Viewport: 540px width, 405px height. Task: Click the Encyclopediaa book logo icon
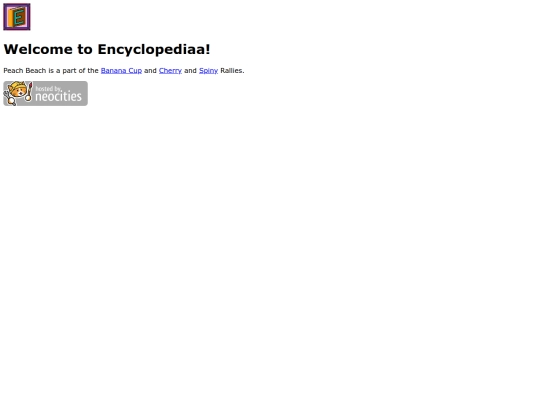point(17,17)
